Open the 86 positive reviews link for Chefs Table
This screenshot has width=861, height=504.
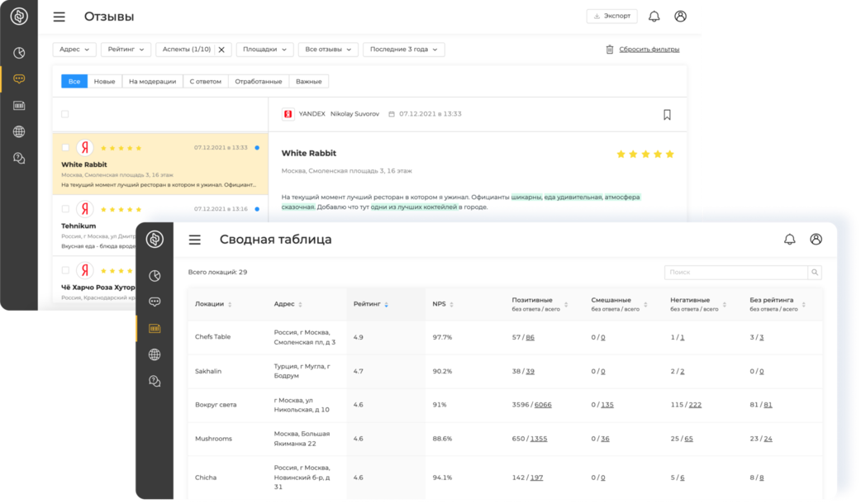[x=530, y=338]
